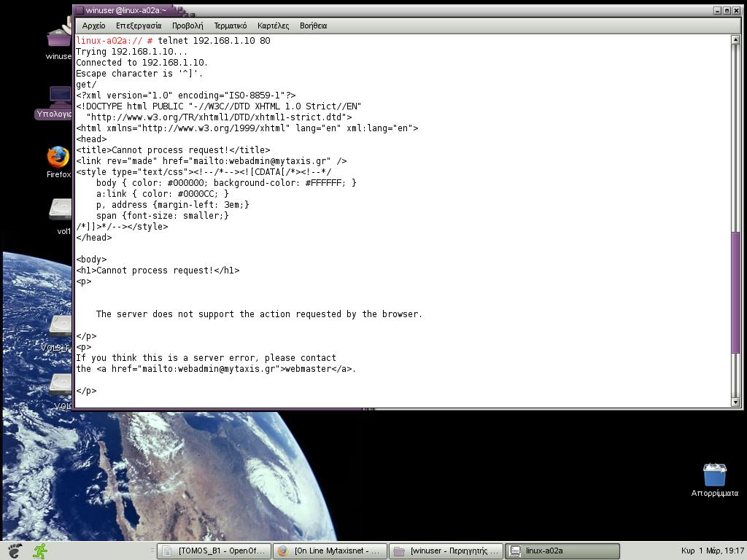Click the h1 'Cannot process request!' line
This screenshot has height=560, width=747.
(x=158, y=271)
